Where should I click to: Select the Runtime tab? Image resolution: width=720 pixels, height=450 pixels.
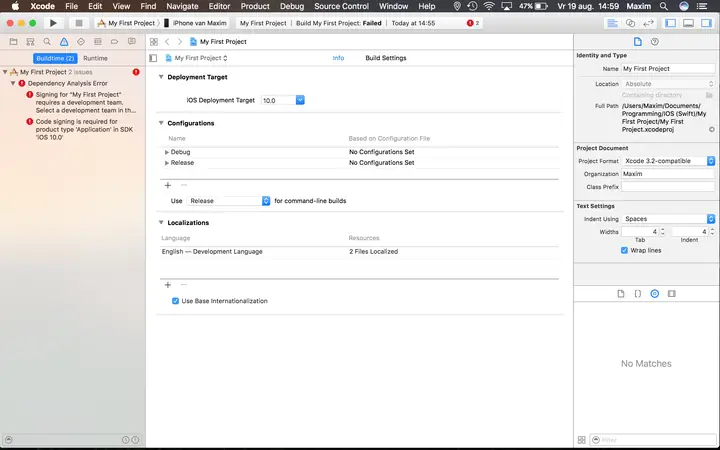point(95,58)
